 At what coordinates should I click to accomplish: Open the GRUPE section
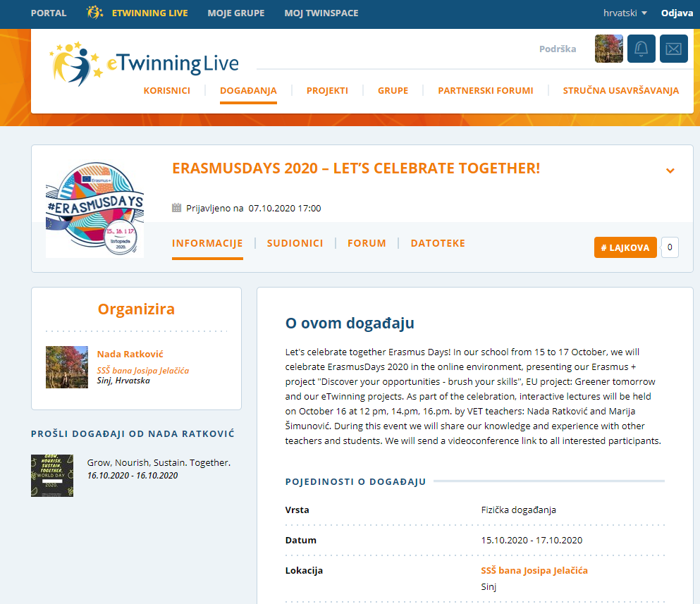click(x=393, y=91)
